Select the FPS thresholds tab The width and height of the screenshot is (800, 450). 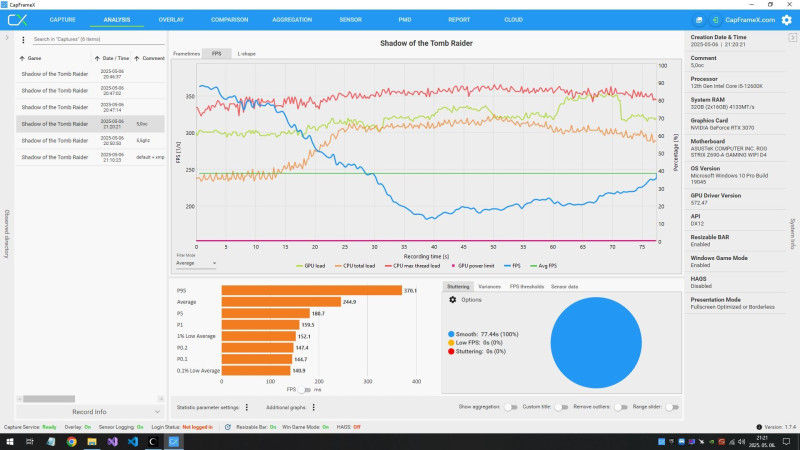[527, 287]
